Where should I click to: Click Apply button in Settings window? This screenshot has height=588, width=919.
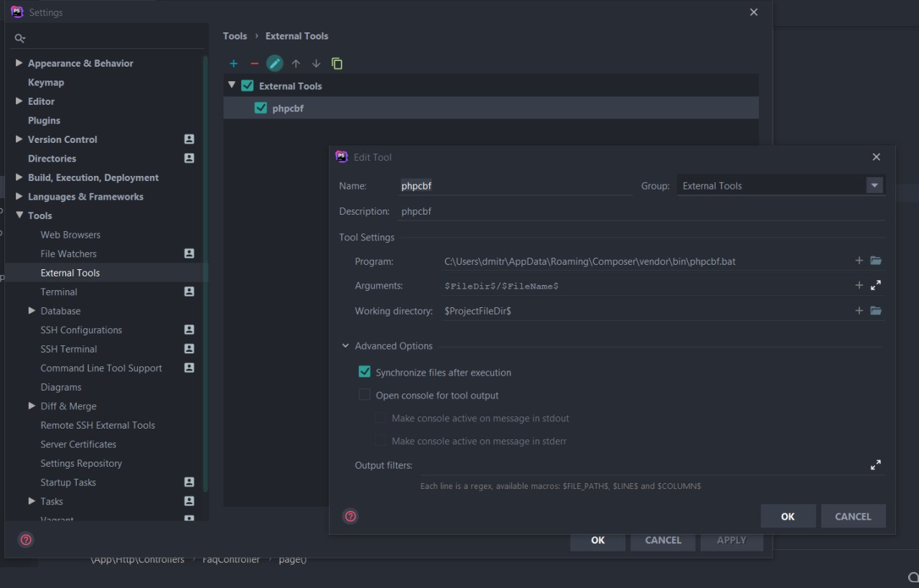tap(732, 540)
